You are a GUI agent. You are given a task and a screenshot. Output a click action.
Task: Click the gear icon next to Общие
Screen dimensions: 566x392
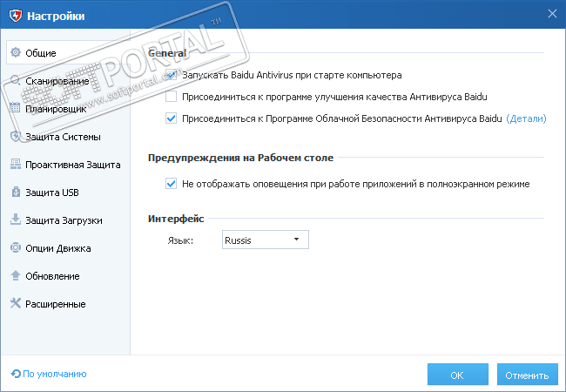pyautogui.click(x=16, y=52)
